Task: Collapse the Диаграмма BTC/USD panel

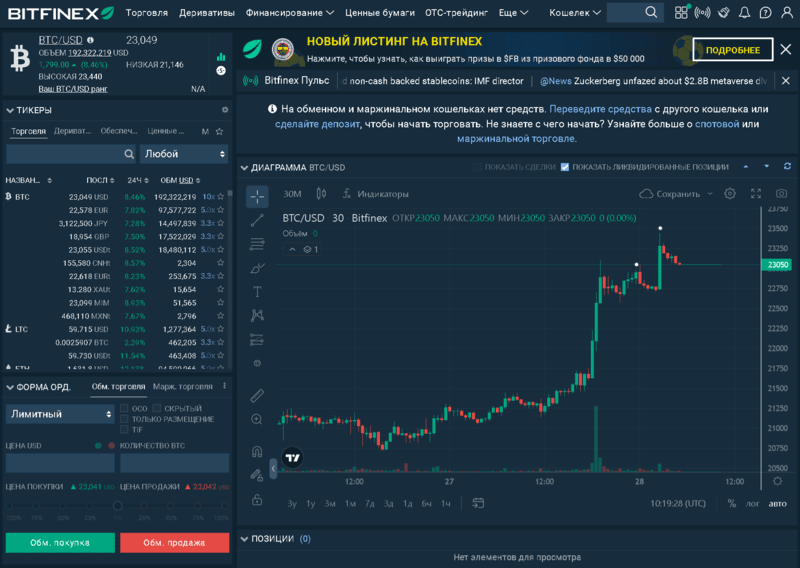Action: (x=244, y=167)
